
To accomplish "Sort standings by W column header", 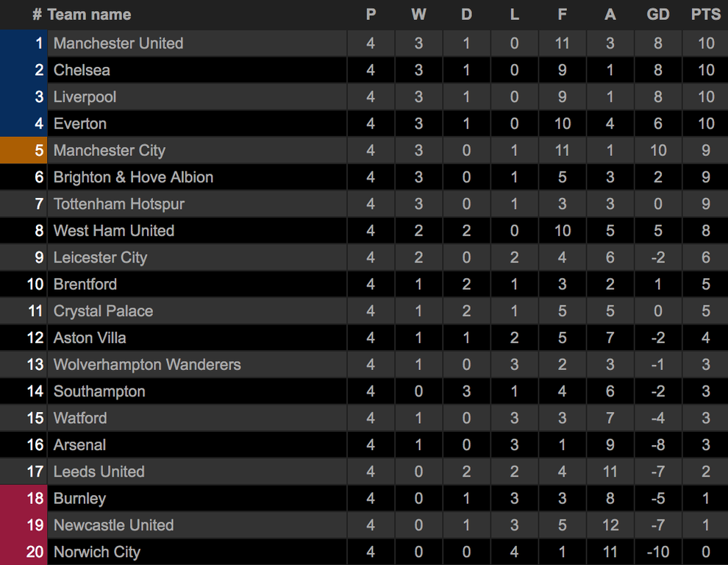I will point(418,15).
